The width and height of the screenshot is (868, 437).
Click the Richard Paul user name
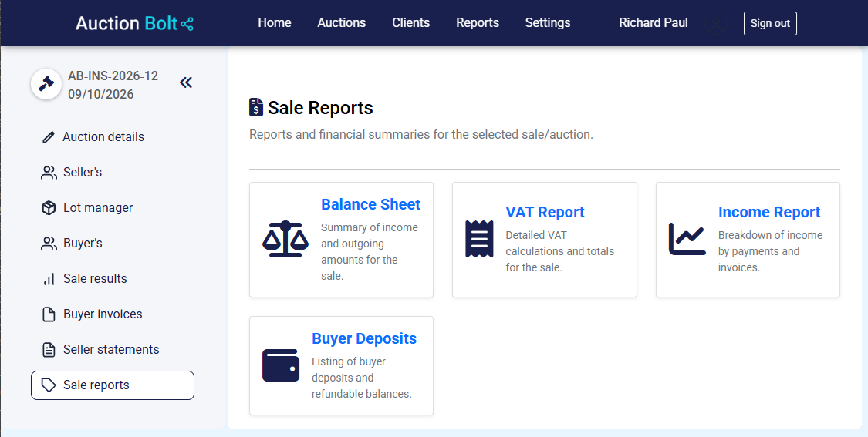tap(654, 22)
